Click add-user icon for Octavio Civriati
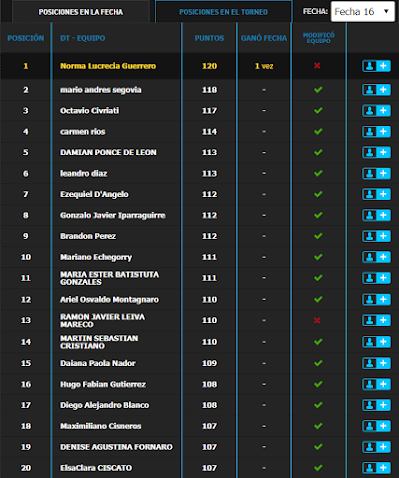 (376, 111)
